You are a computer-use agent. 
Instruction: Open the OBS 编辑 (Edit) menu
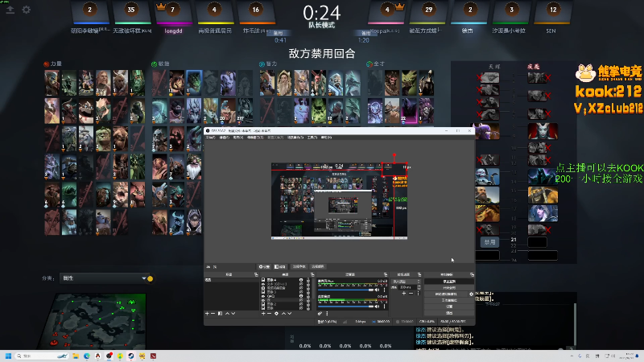[x=225, y=137]
